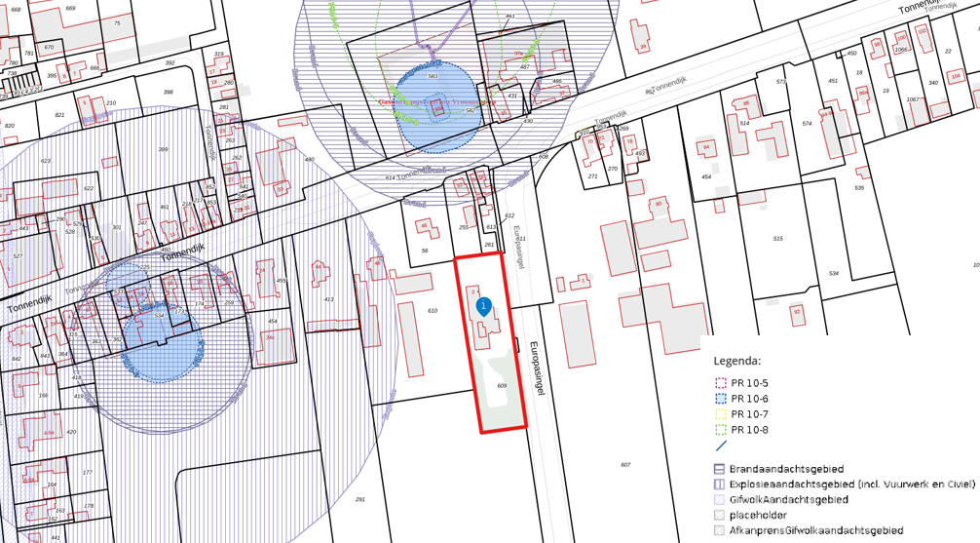The image size is (980, 543).
Task: Click parcel number 573
Action: [780, 82]
